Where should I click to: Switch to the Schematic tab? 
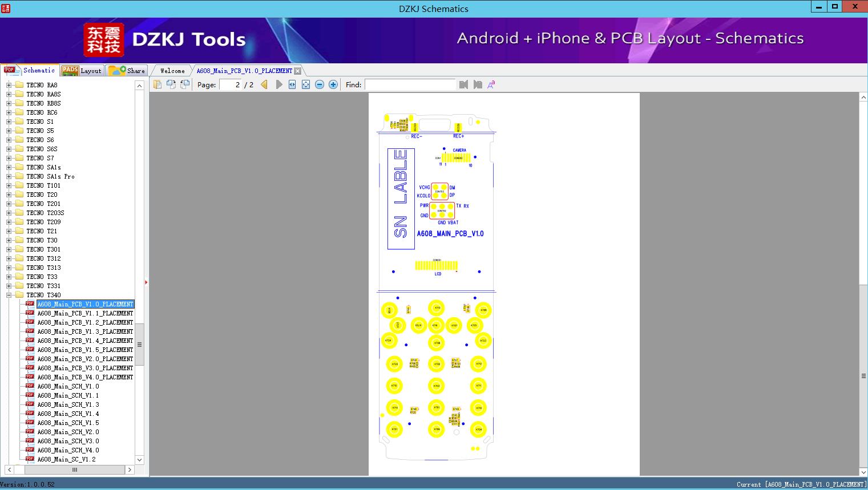(x=30, y=70)
